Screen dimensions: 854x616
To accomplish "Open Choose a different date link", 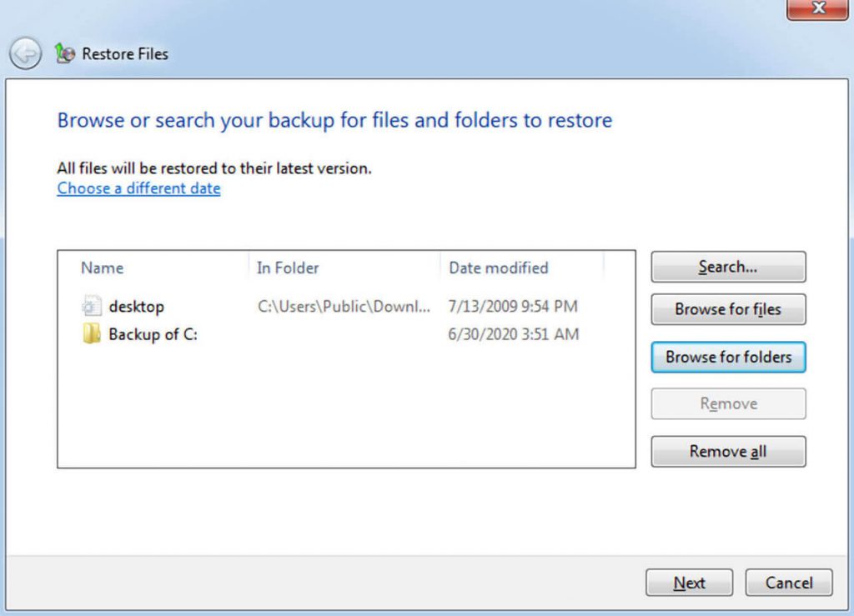I will pyautogui.click(x=138, y=188).
